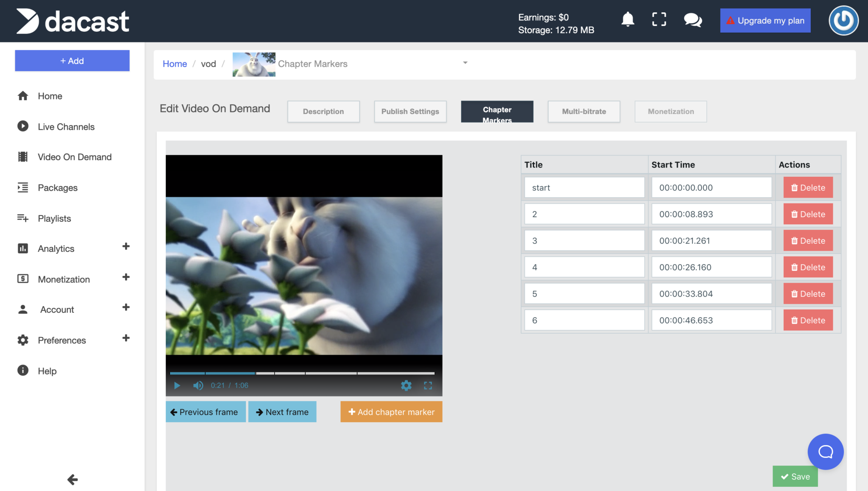Click the vod breadcrumb
This screenshot has height=491, width=868.
[208, 64]
